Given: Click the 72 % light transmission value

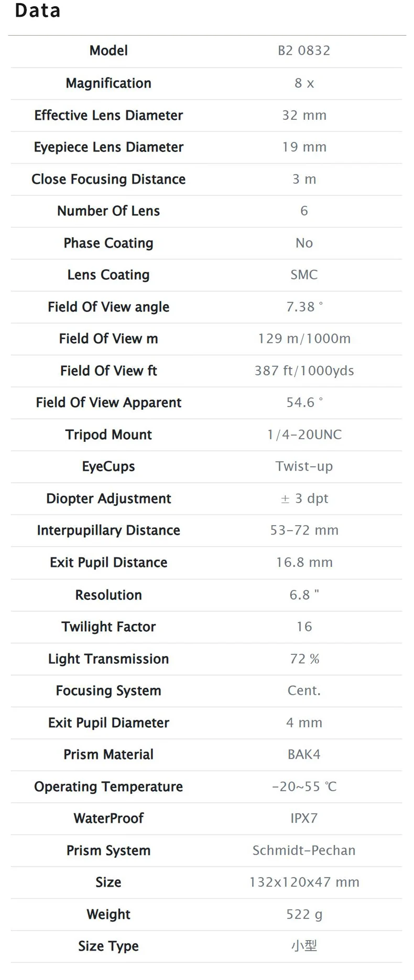Looking at the screenshot, I should pyautogui.click(x=304, y=659).
